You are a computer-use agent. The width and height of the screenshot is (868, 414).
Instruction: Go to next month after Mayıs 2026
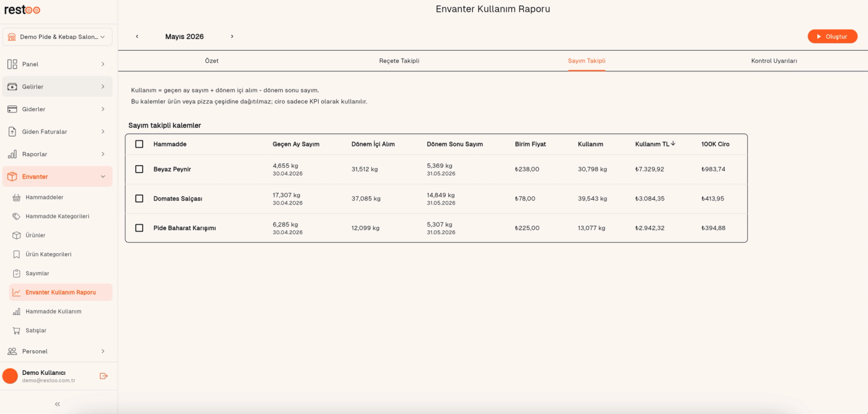click(x=232, y=37)
